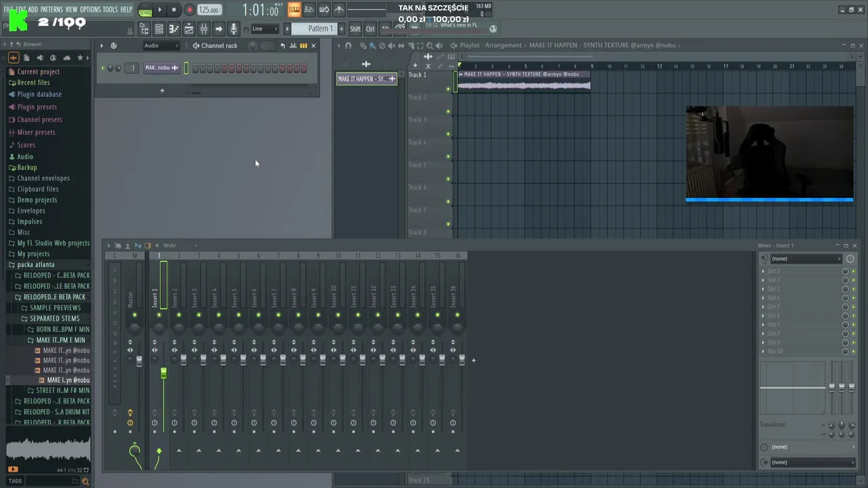Open the VIEW menu
Image resolution: width=868 pixels, height=488 pixels.
click(x=71, y=9)
